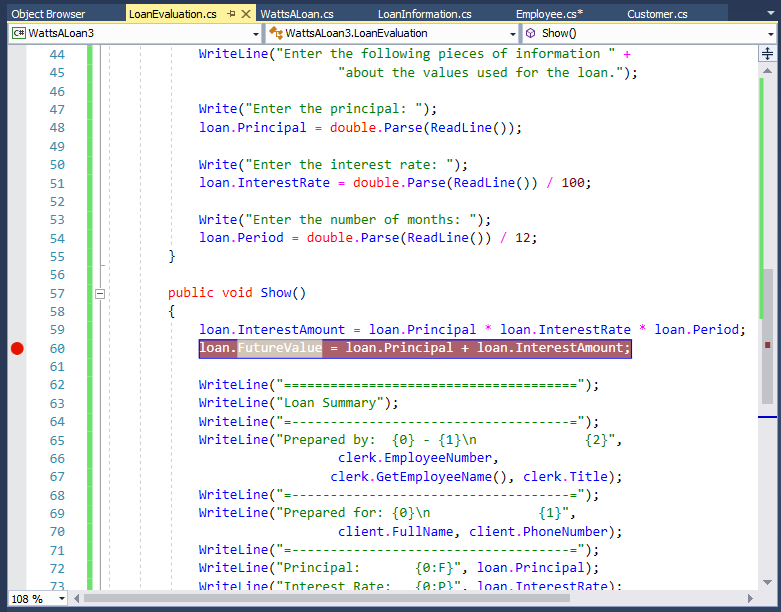Switch to the Customer.cs tab
Screen dimensions: 781x612
coord(657,14)
